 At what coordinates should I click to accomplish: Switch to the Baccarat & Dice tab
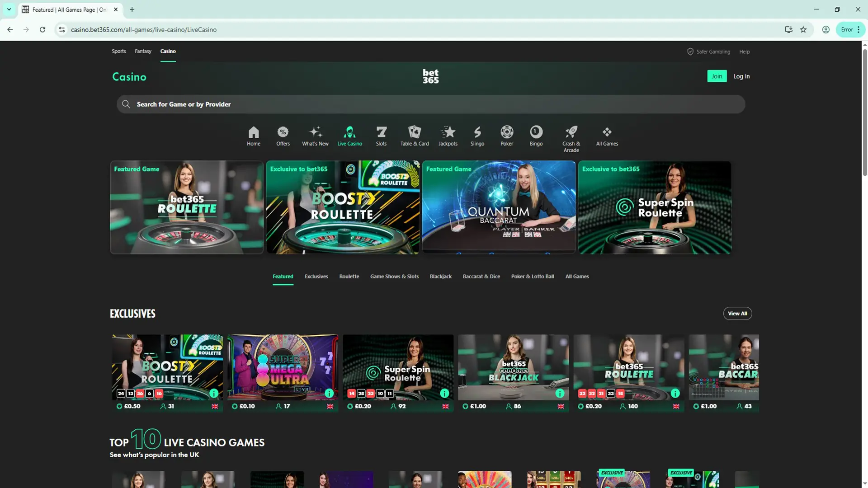pos(481,277)
